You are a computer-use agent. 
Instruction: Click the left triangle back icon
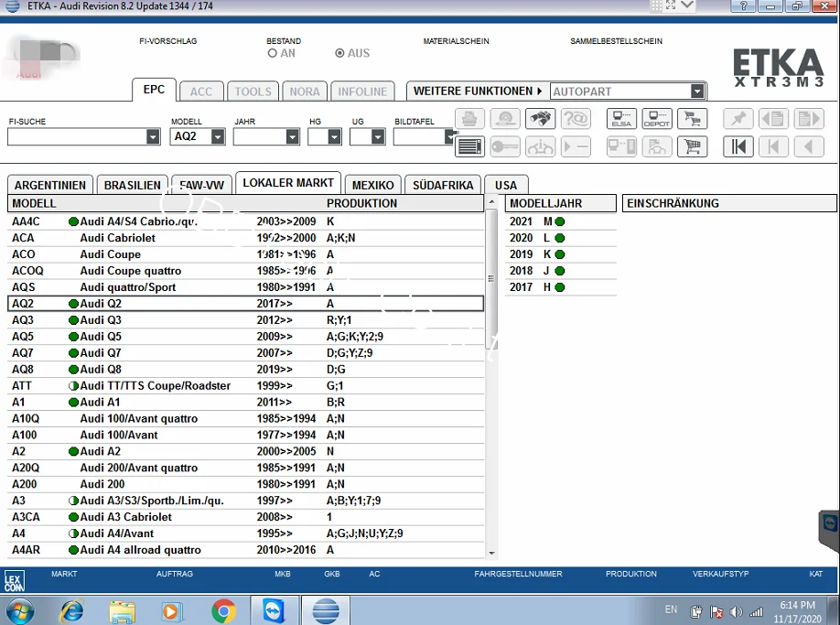(809, 146)
